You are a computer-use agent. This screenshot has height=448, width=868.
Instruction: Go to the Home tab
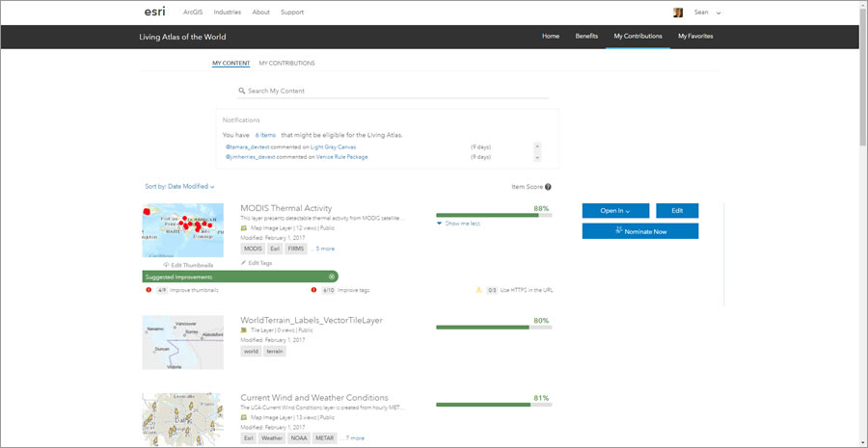click(x=551, y=36)
